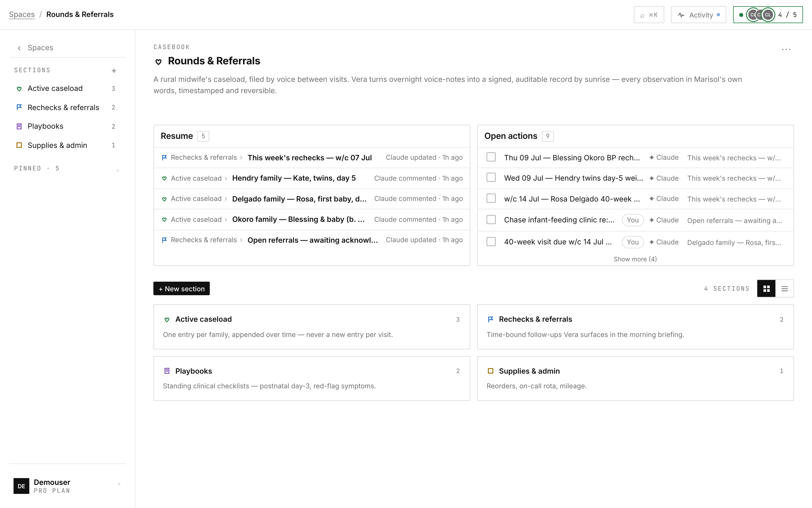The width and height of the screenshot is (812, 508).
Task: Expand the Demouser account menu chevron
Action: 119,484
